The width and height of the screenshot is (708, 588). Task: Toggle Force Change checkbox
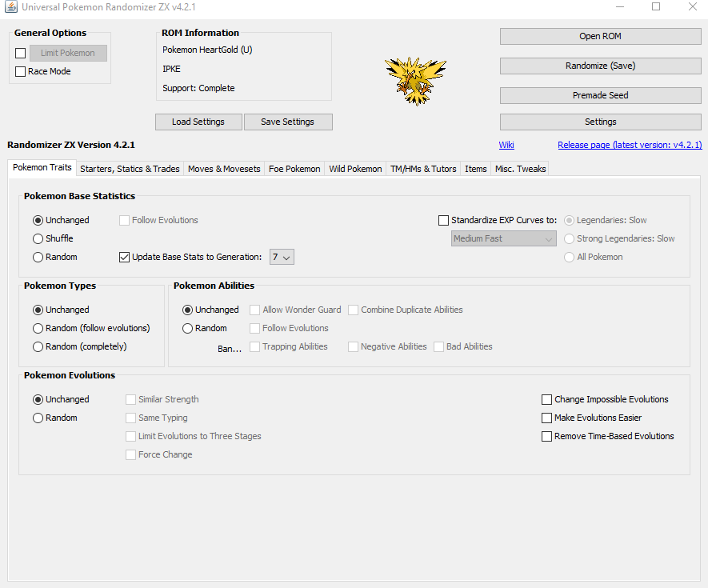(130, 454)
